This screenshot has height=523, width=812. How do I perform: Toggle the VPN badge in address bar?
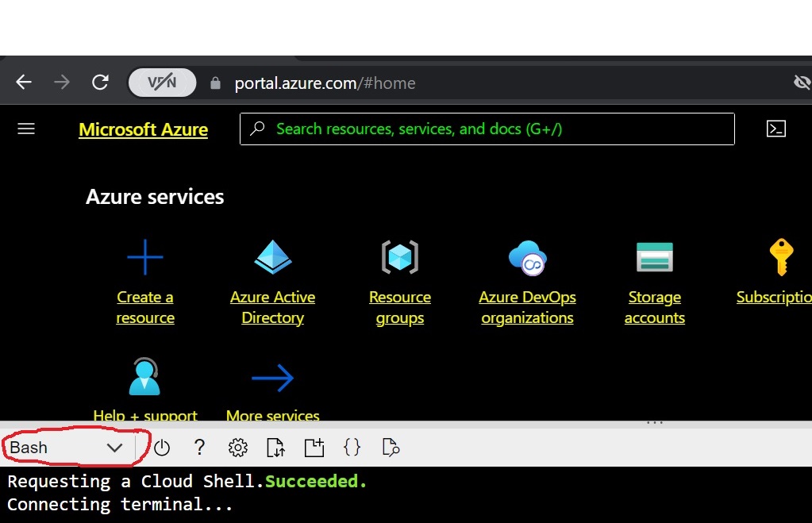pyautogui.click(x=162, y=83)
